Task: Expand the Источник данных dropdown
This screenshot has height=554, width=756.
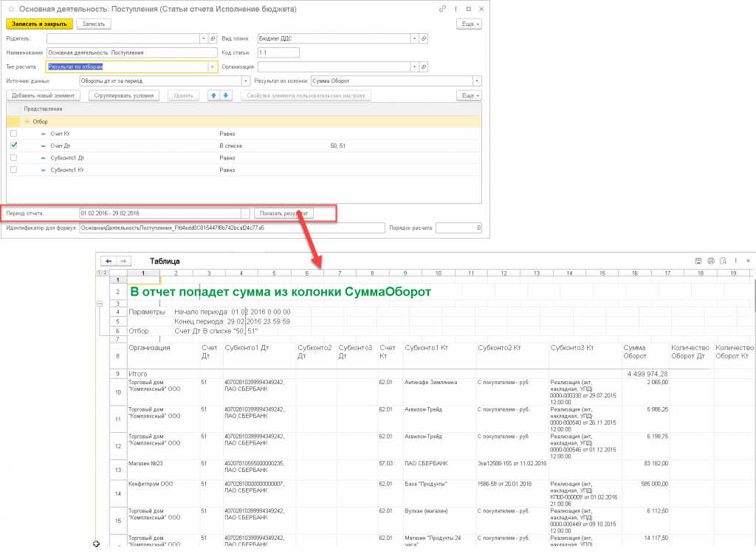Action: click(x=246, y=81)
